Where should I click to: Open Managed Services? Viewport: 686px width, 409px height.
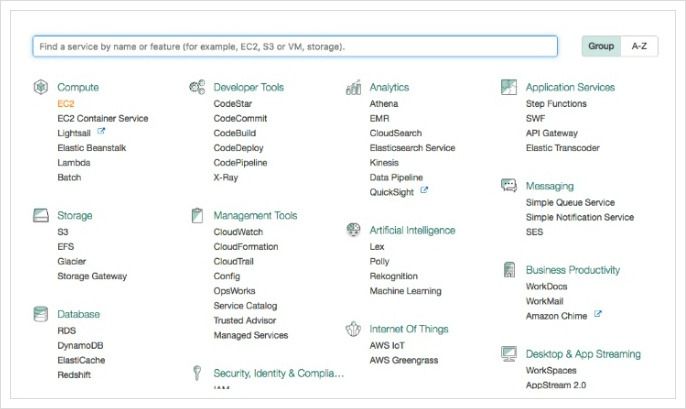(x=251, y=336)
